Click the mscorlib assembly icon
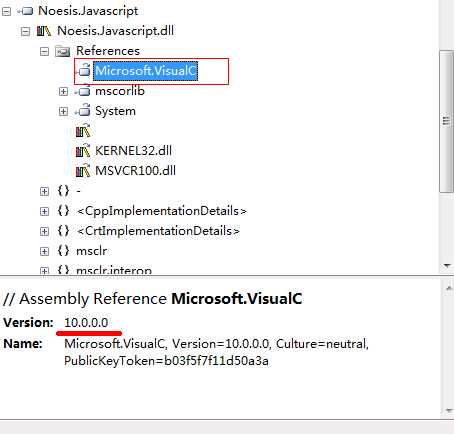The height and width of the screenshot is (434, 454). point(83,91)
